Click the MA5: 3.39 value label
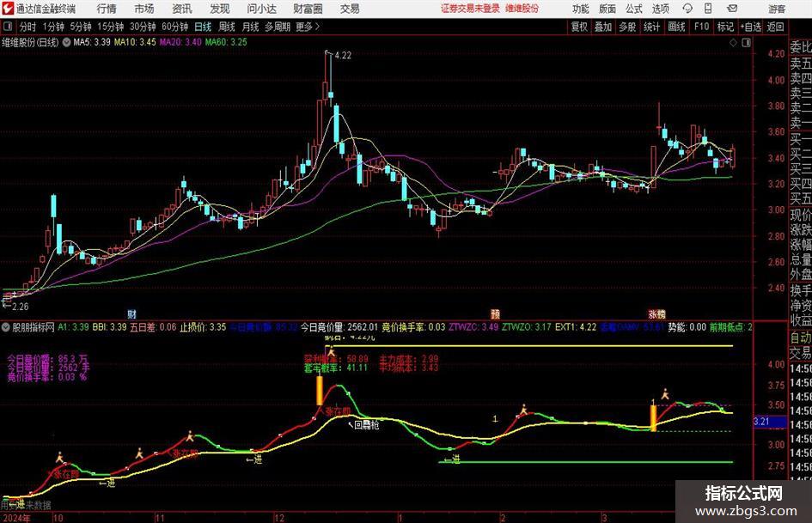The height and width of the screenshot is (523, 812). pos(92,42)
